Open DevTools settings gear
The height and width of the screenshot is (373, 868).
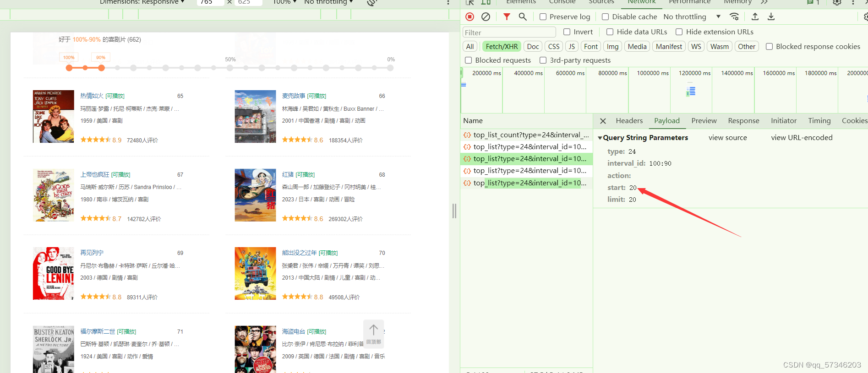point(837,2)
